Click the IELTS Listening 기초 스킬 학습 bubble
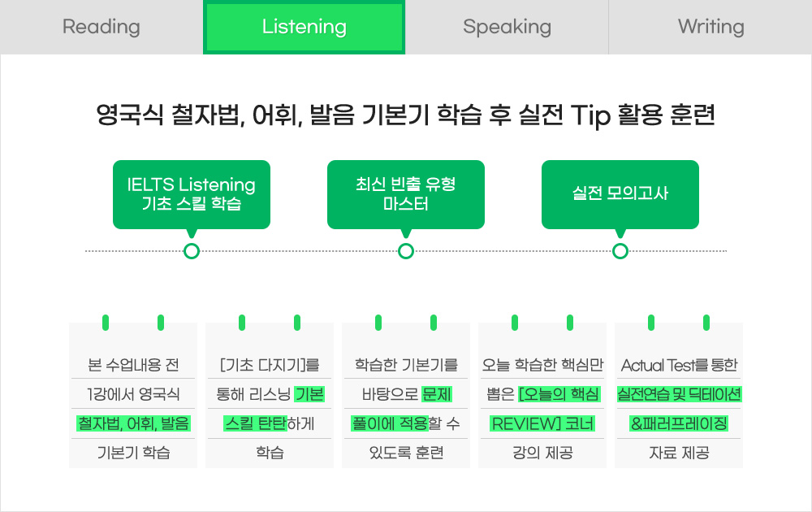 pos(192,194)
